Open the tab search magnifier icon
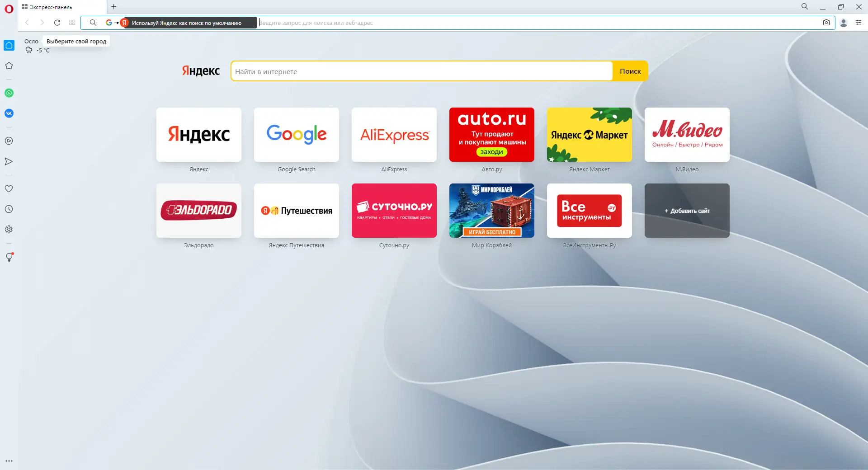The width and height of the screenshot is (868, 470). [805, 7]
